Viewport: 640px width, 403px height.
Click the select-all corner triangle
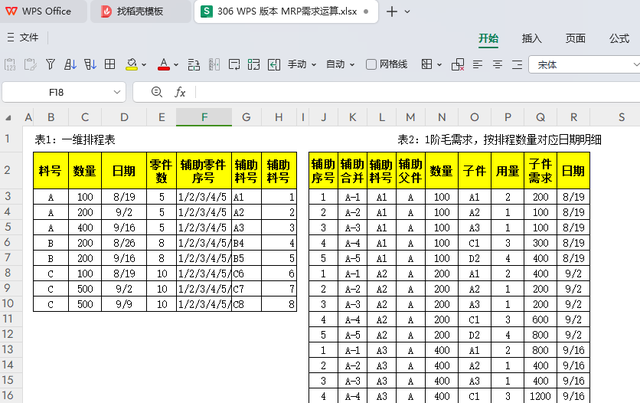(x=8, y=118)
